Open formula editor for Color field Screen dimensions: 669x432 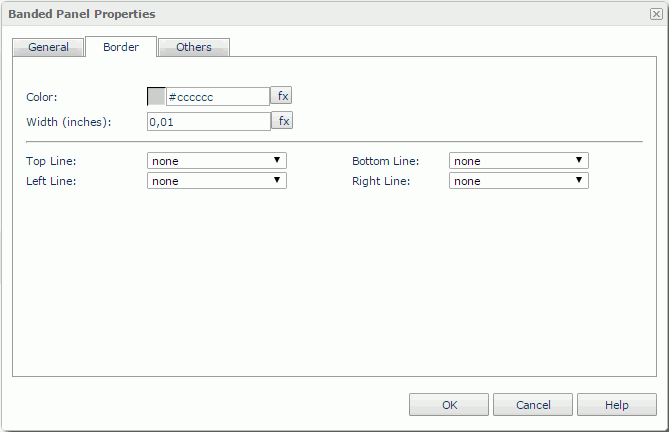(x=282, y=96)
